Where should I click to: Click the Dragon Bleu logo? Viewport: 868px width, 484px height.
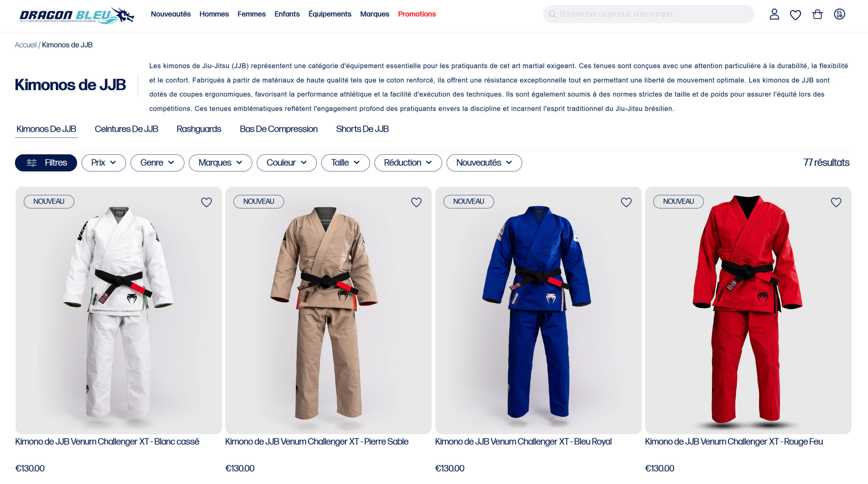77,15
